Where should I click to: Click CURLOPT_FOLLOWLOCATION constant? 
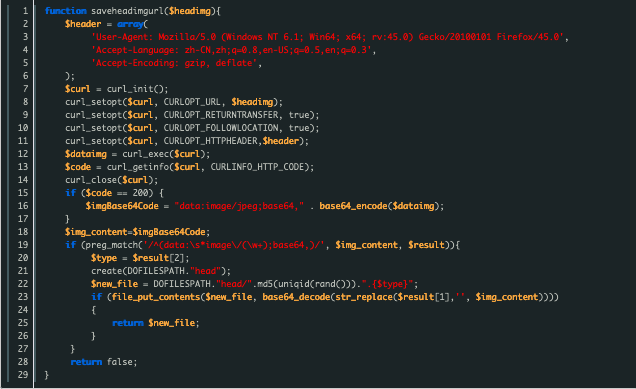221,128
